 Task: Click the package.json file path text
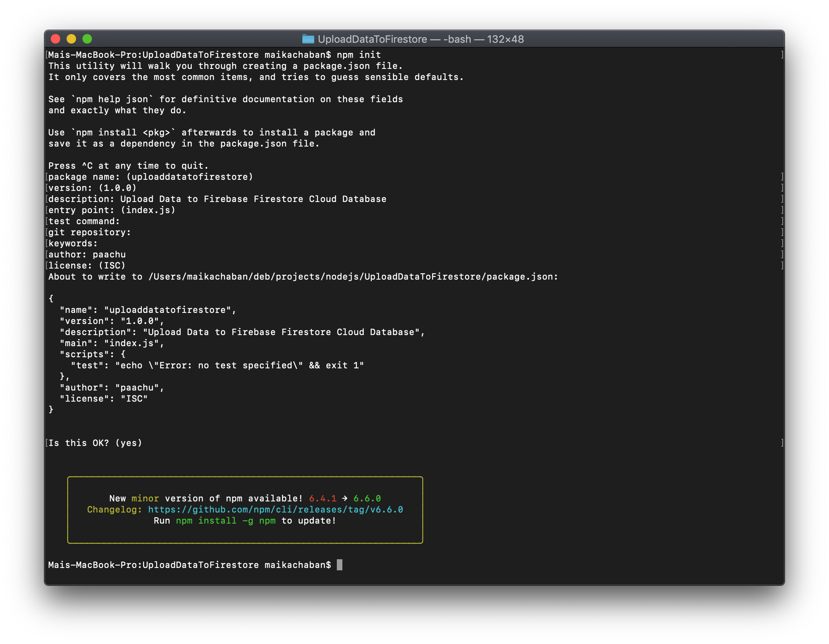click(x=353, y=277)
